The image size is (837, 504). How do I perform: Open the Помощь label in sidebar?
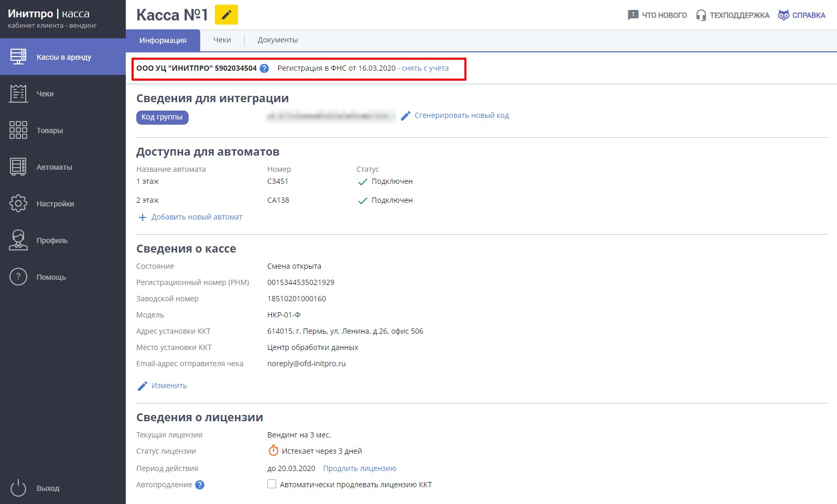tap(51, 277)
